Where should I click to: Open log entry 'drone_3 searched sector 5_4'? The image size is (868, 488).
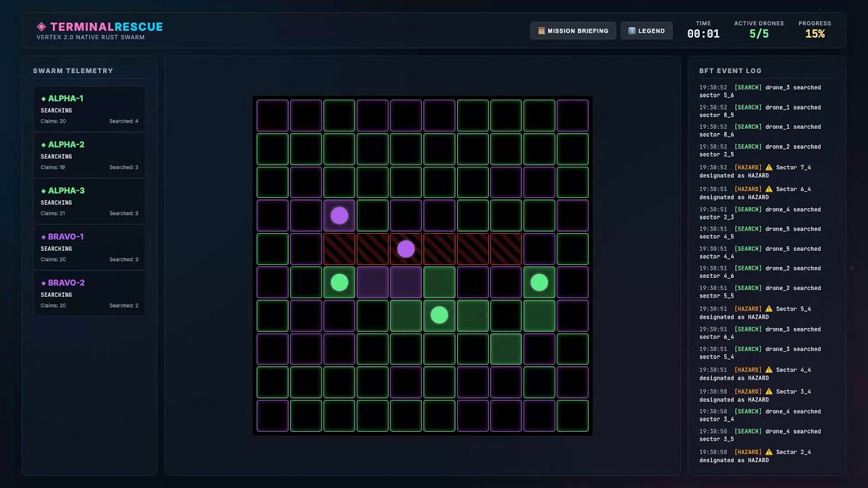point(760,353)
